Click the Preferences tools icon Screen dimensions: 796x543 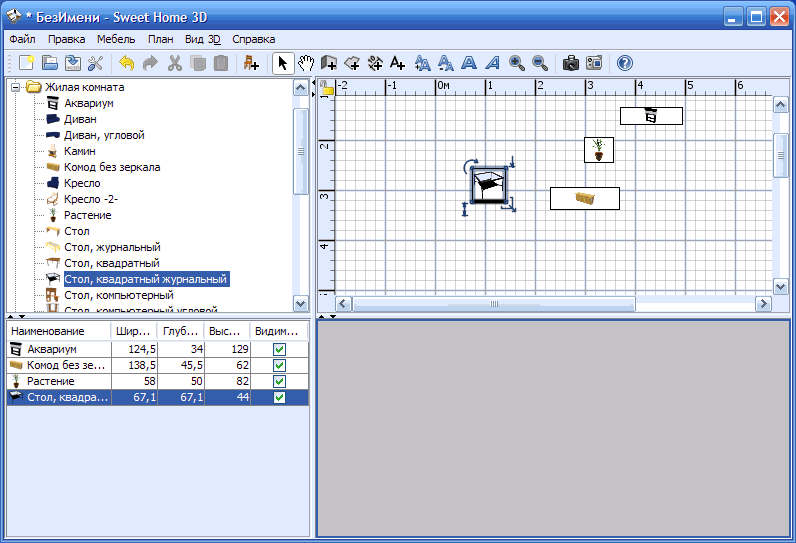pos(96,63)
